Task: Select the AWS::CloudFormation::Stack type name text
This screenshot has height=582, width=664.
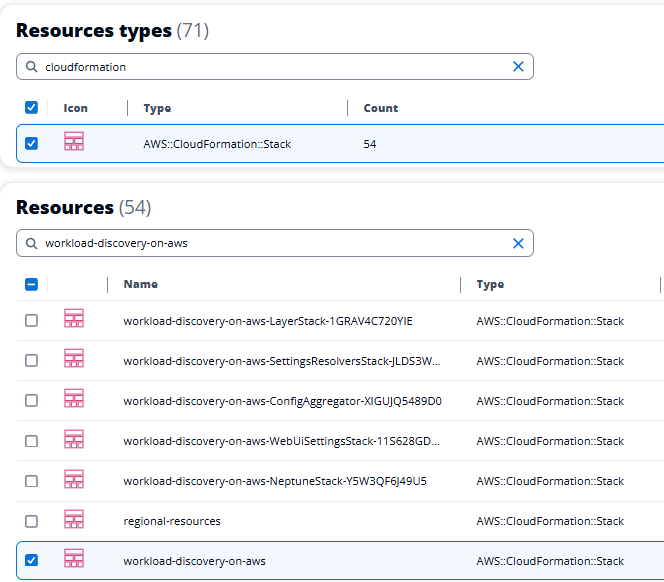Action: tap(217, 144)
